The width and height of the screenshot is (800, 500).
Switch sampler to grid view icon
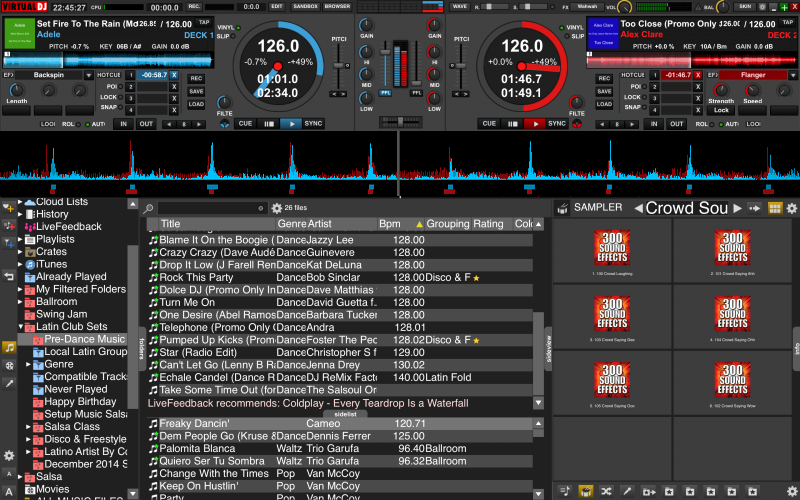[774, 208]
